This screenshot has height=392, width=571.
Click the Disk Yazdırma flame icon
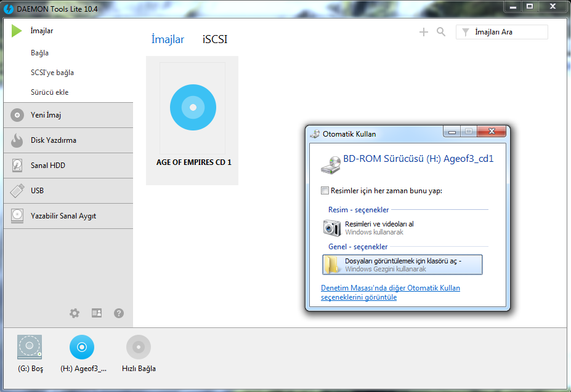pos(17,140)
